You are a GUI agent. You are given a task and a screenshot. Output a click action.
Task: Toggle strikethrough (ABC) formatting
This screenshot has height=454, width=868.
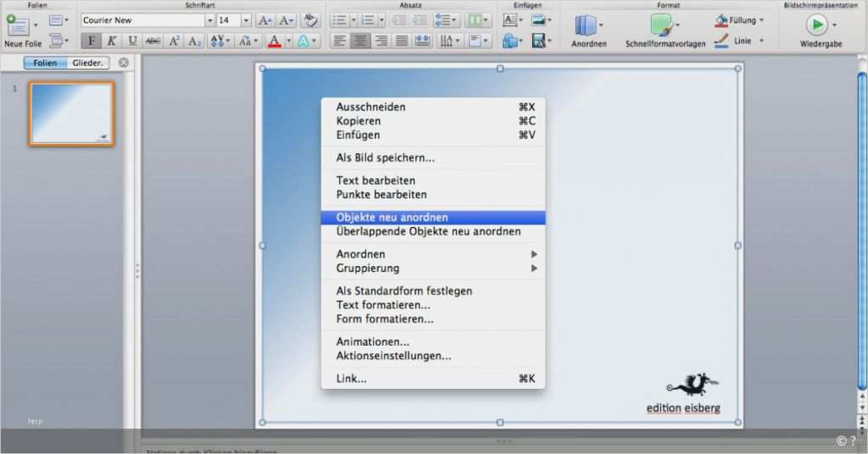[x=153, y=41]
